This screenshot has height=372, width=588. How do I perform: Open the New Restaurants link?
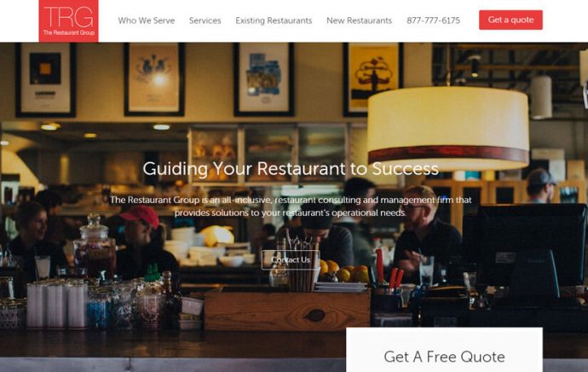pyautogui.click(x=360, y=20)
